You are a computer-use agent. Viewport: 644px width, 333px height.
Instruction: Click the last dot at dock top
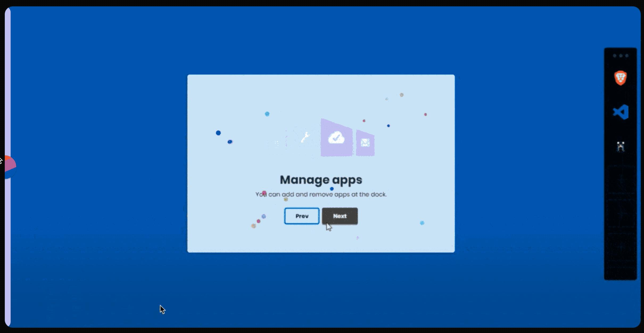tap(627, 56)
